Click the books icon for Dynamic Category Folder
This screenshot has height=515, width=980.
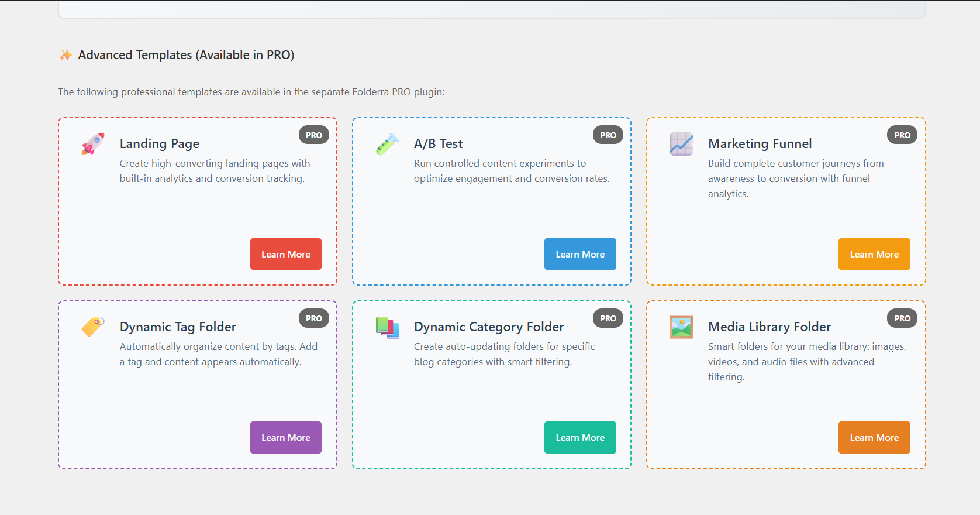[387, 327]
